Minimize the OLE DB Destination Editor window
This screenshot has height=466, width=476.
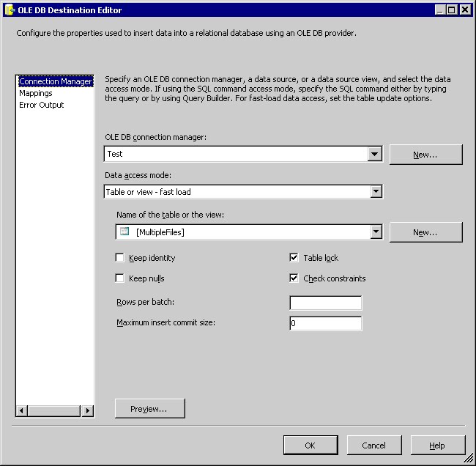(x=440, y=10)
